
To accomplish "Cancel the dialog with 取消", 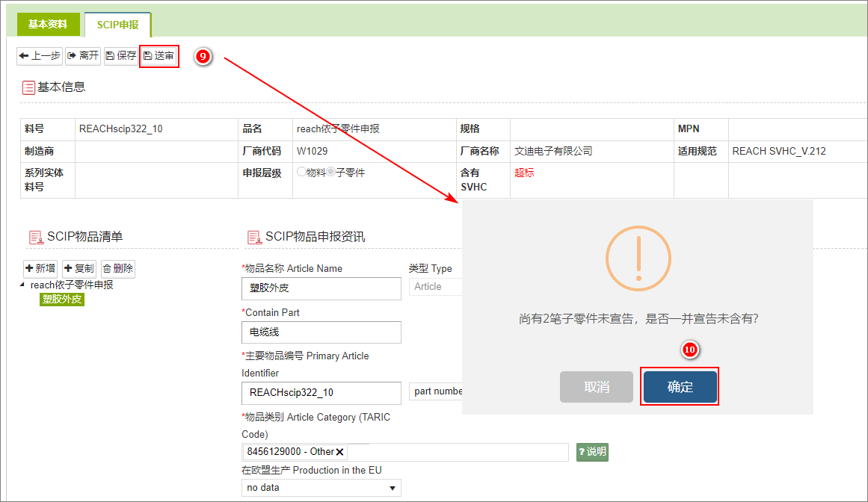I will click(x=596, y=387).
